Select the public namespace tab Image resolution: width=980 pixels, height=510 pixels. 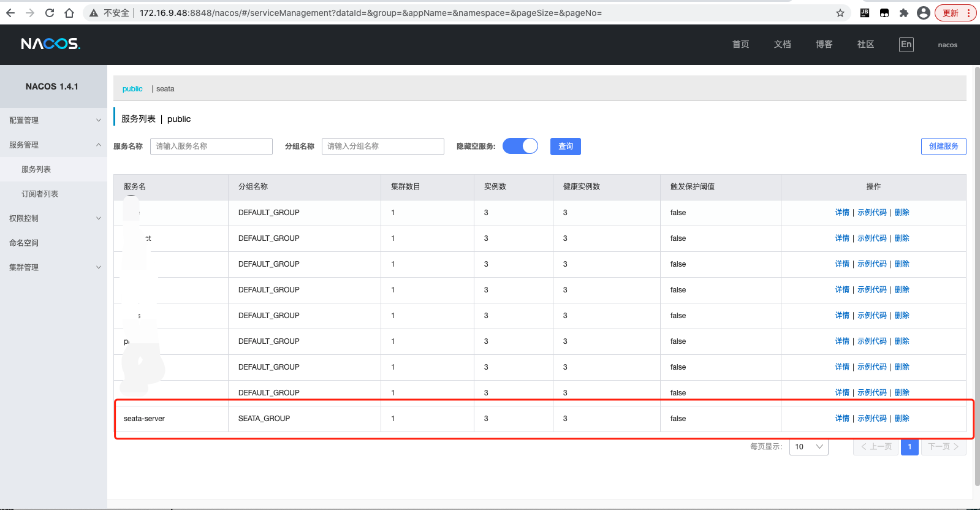tap(132, 89)
